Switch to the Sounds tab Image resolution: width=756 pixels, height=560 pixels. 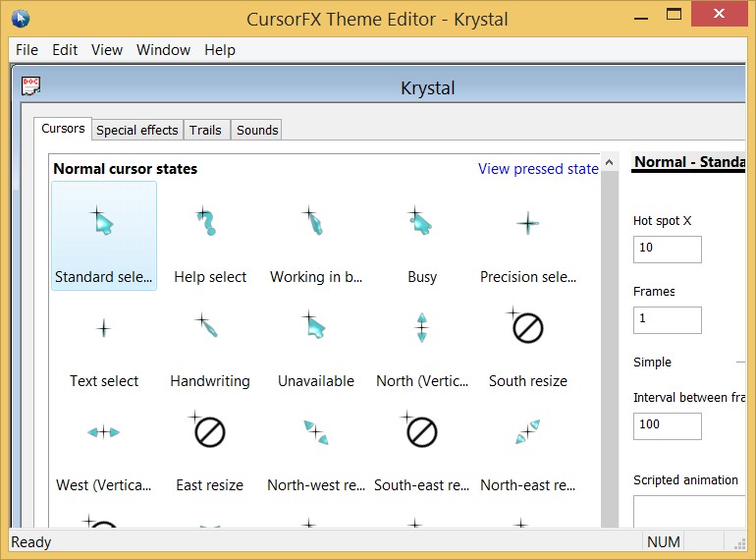[257, 131]
